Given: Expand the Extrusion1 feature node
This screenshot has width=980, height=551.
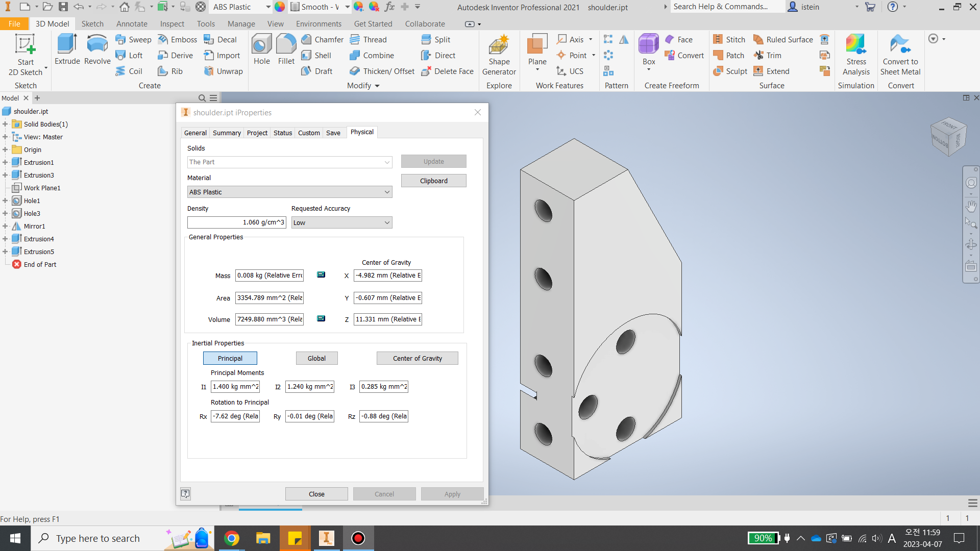Looking at the screenshot, I should click(5, 162).
